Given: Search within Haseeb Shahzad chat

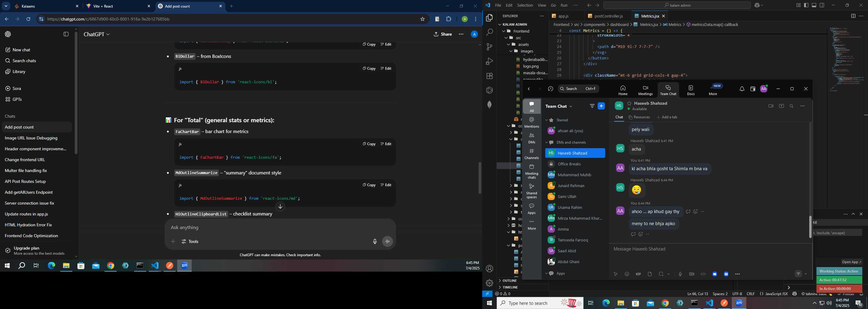Looking at the screenshot, I should point(791,106).
